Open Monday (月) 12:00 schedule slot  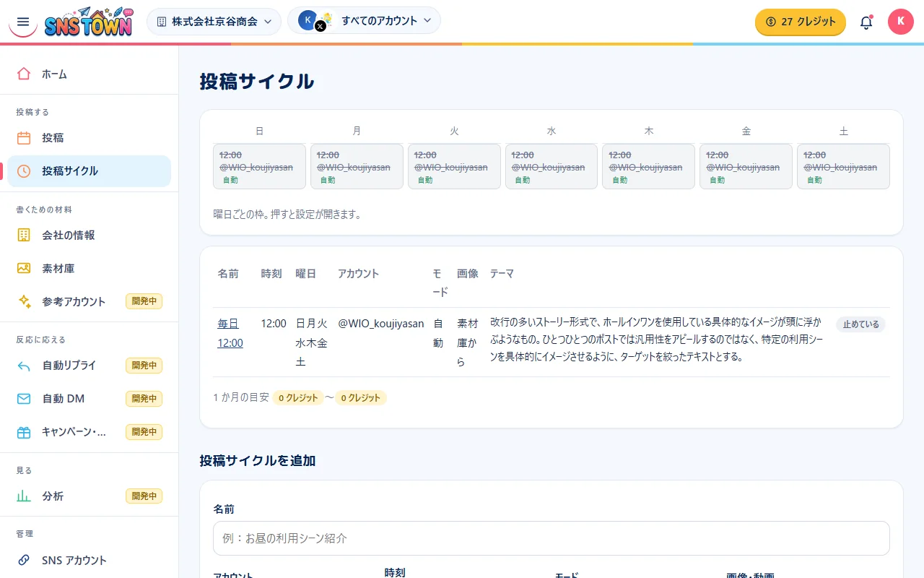(x=357, y=166)
